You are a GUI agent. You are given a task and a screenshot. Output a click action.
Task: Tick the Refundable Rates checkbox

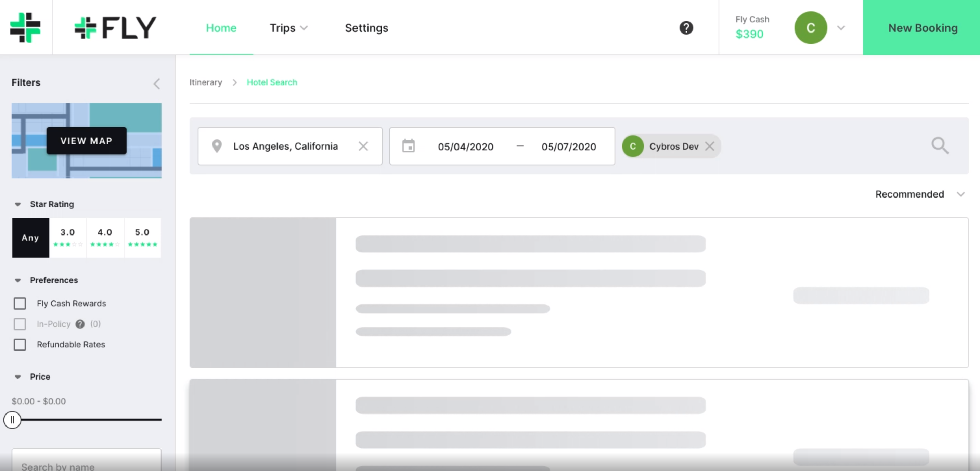pyautogui.click(x=20, y=345)
